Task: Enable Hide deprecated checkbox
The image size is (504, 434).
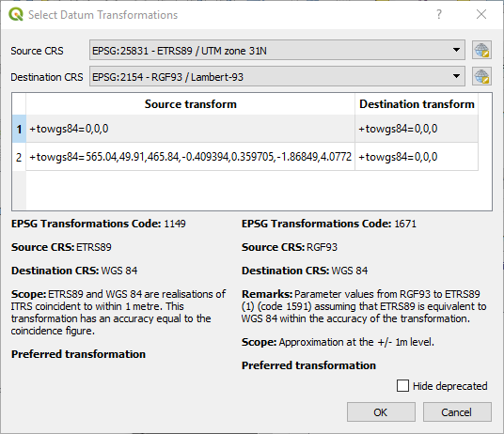Action: pos(402,386)
